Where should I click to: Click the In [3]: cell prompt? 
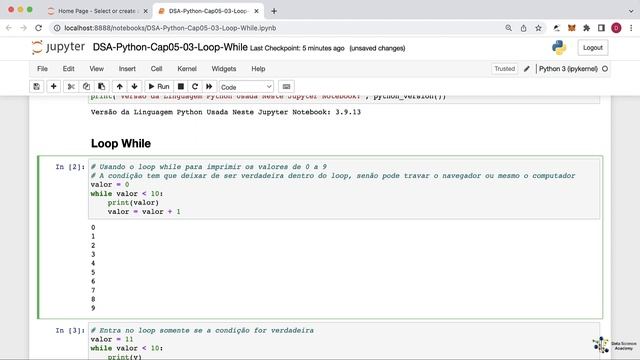click(70, 330)
